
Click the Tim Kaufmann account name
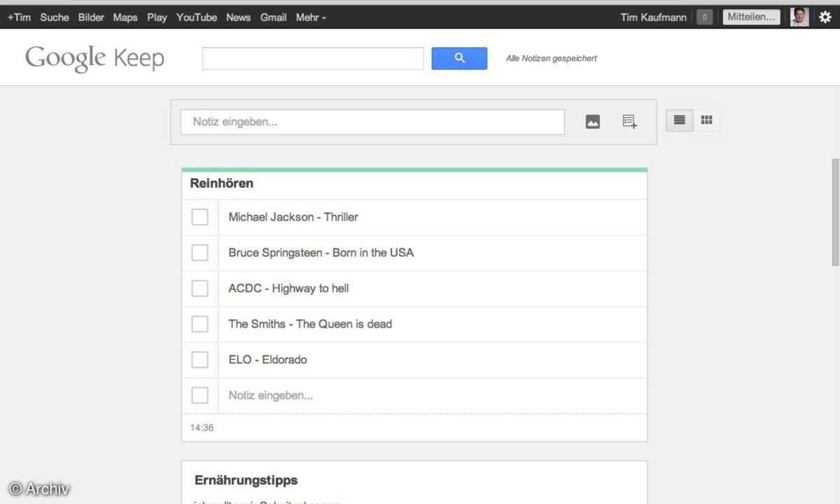point(653,17)
